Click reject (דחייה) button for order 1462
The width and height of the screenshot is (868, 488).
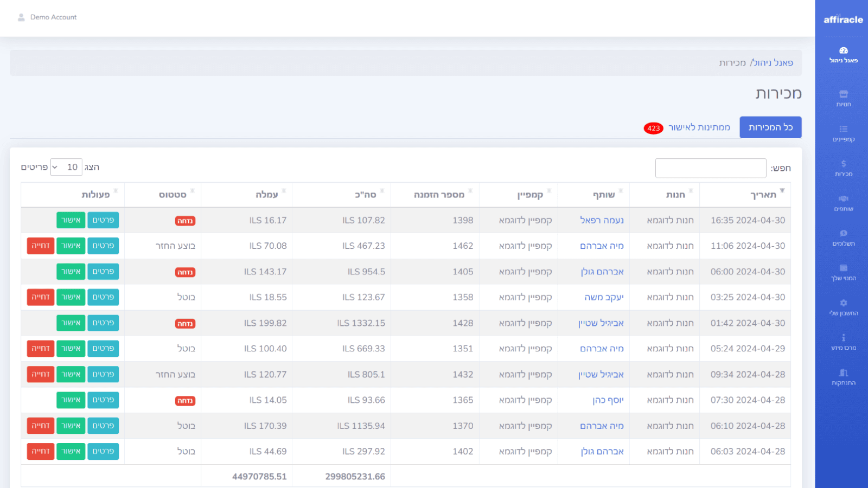[41, 246]
